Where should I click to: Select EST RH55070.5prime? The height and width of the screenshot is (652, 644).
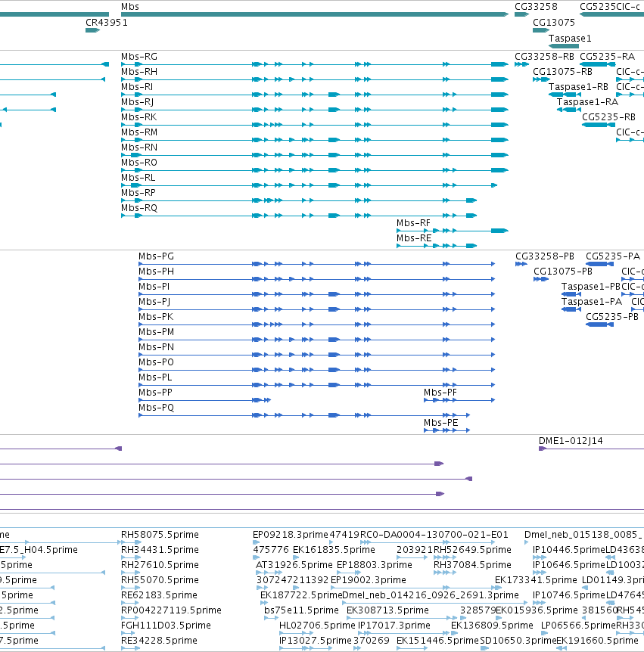pyautogui.click(x=160, y=579)
